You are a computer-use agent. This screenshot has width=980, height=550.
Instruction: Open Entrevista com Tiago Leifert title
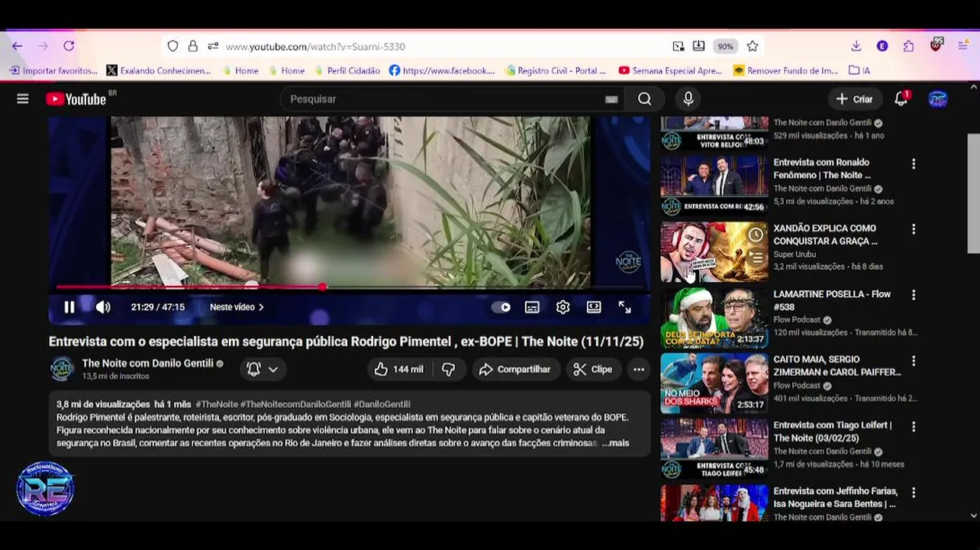pos(832,431)
